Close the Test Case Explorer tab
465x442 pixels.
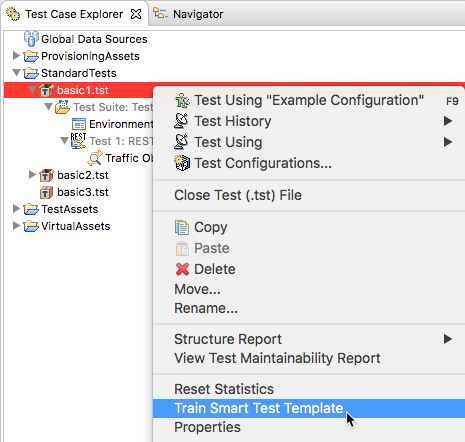click(x=136, y=14)
